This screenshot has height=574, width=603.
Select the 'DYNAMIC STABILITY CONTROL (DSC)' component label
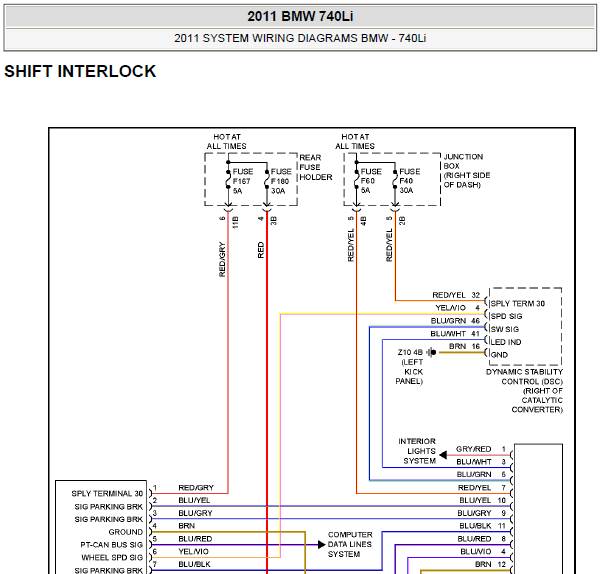click(x=524, y=391)
